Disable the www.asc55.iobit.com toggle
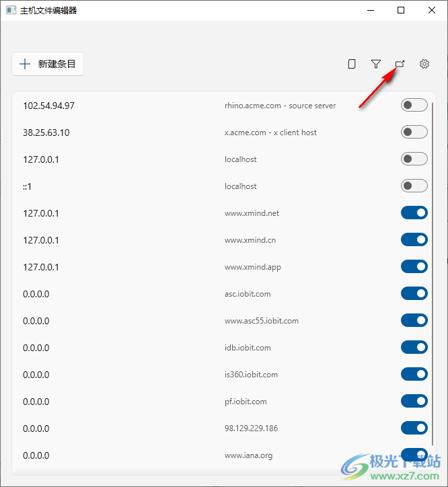Screen dimensions: 448x487 pos(414,321)
